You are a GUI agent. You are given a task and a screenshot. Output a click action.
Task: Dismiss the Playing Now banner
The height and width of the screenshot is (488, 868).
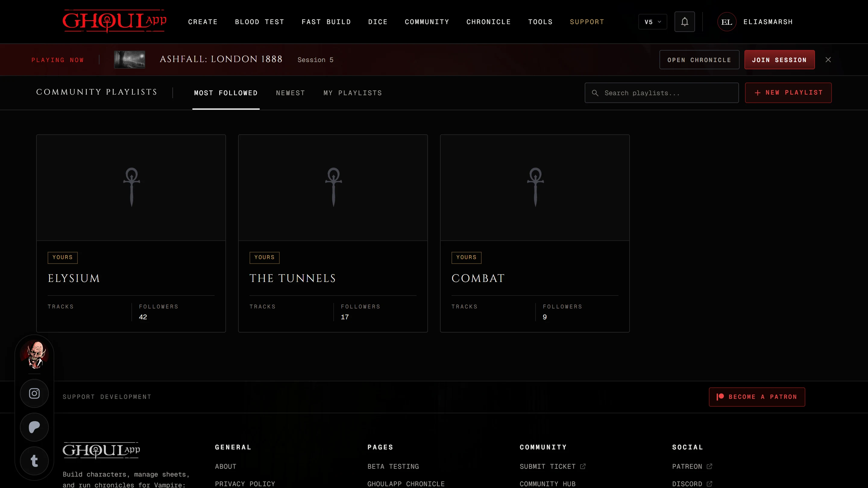coord(828,60)
